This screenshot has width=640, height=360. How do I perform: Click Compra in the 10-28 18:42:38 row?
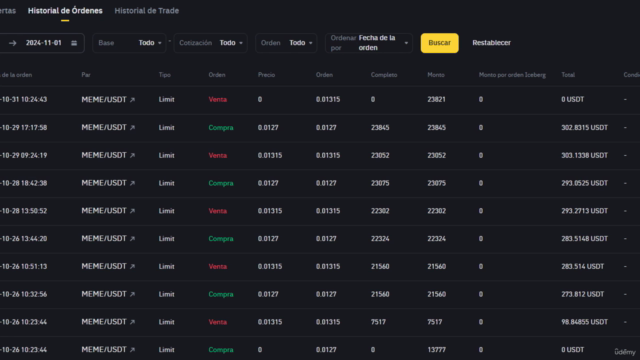tap(221, 183)
